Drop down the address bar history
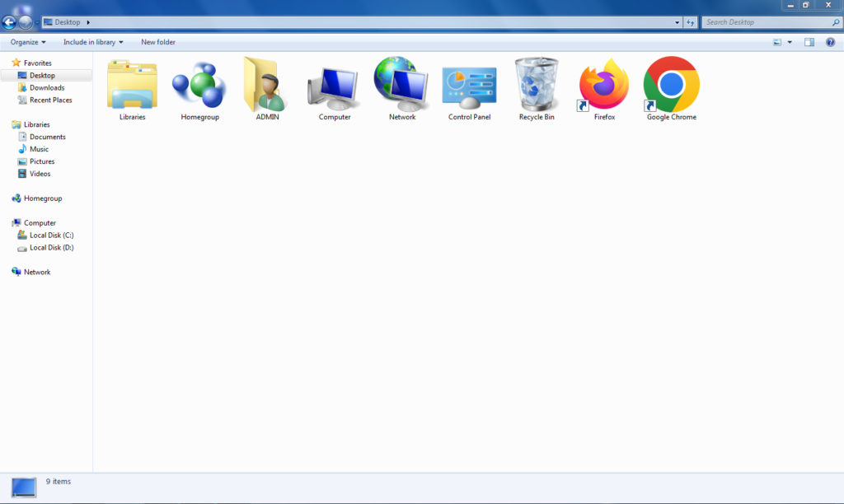Viewport: 844px width, 504px height. click(x=677, y=22)
